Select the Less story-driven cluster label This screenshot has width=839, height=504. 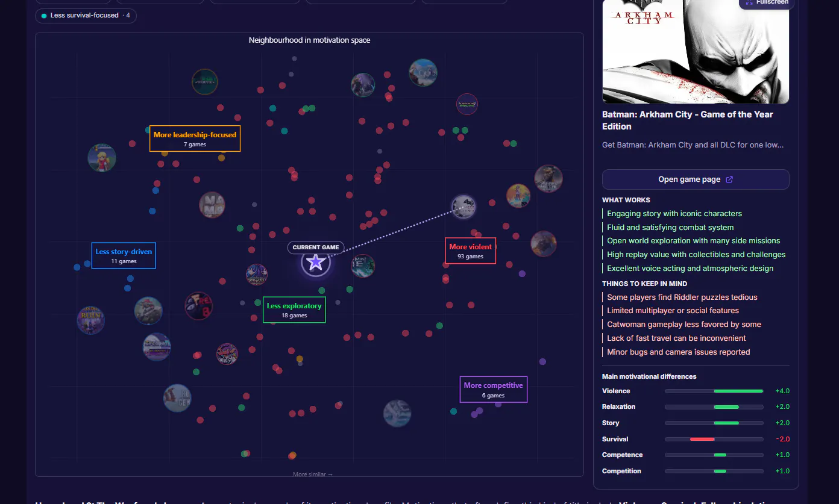click(x=124, y=255)
